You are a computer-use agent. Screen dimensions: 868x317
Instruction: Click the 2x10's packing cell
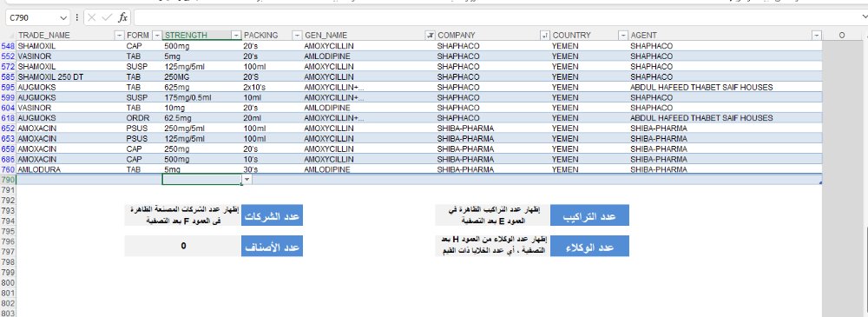(273, 87)
